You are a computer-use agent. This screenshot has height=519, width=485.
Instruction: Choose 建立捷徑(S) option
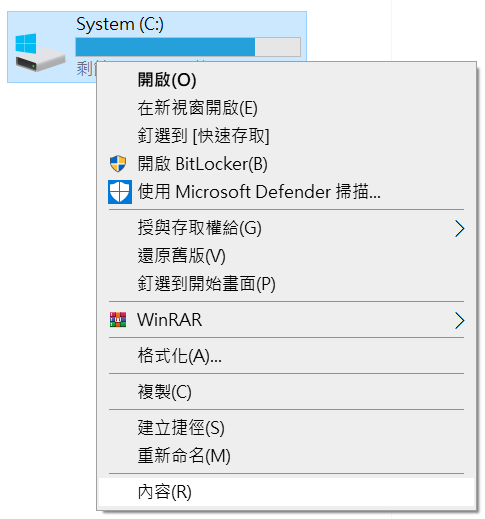point(287,428)
